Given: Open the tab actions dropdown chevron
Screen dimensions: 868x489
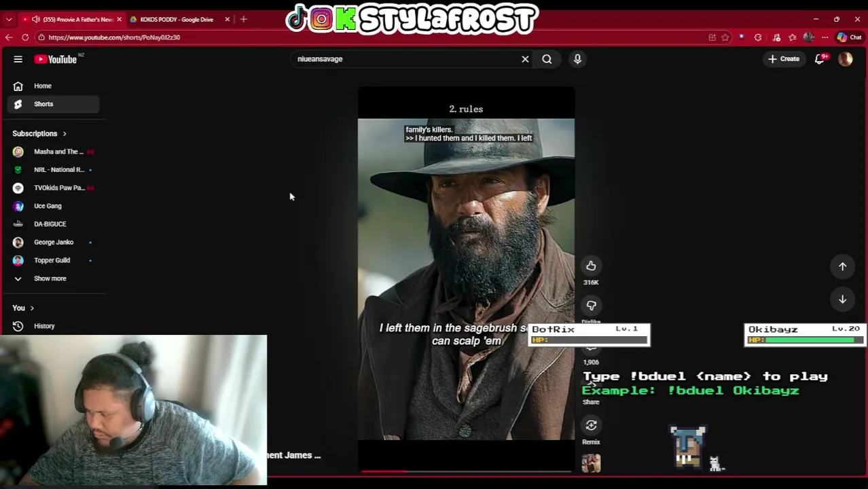Looking at the screenshot, I should click(x=8, y=19).
